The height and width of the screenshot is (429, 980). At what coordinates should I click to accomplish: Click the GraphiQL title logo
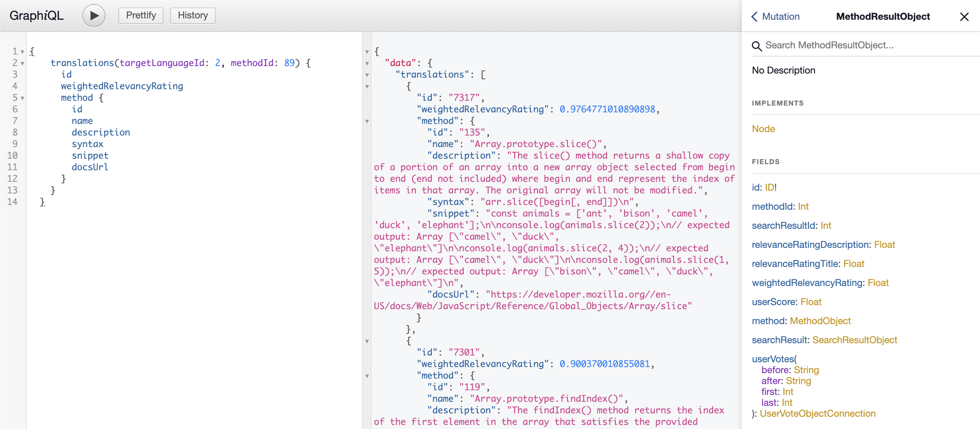pyautogui.click(x=36, y=16)
